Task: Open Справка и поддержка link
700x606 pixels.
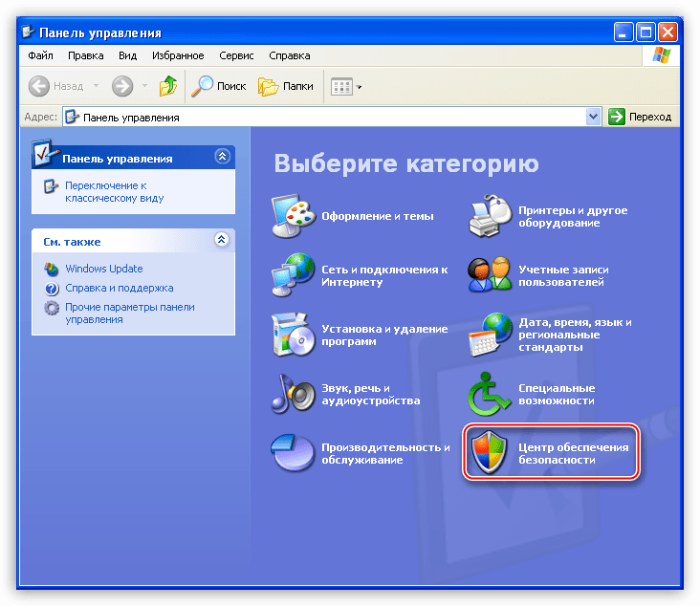Action: 120,289
